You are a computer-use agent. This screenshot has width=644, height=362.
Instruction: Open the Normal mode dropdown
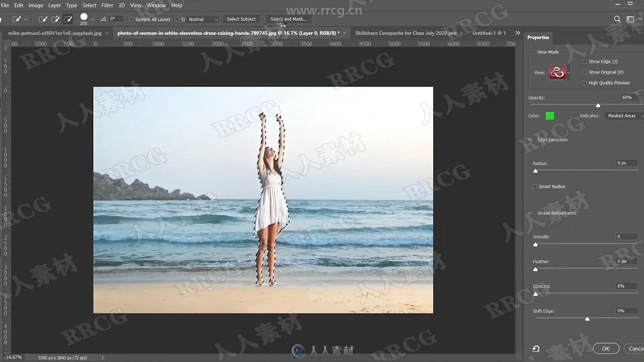203,19
